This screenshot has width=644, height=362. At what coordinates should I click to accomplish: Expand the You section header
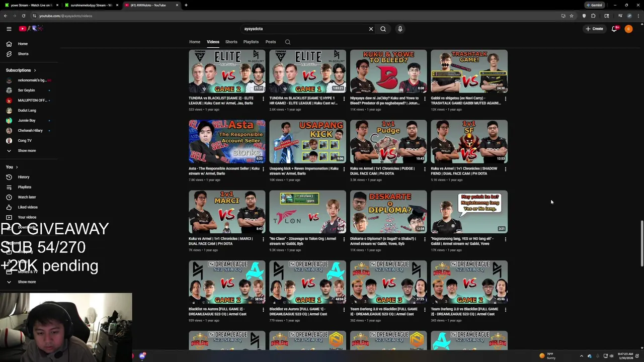tap(12, 167)
